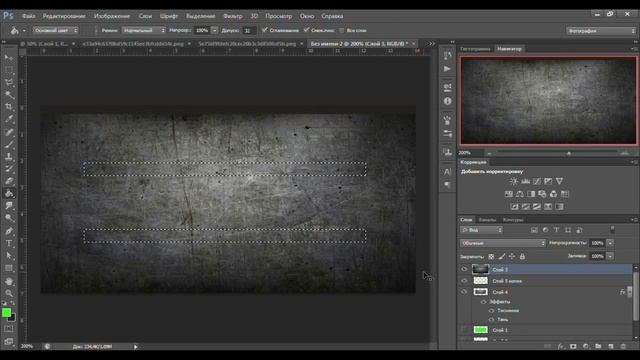Add Vibrance adjustment triangle icon

point(559,181)
